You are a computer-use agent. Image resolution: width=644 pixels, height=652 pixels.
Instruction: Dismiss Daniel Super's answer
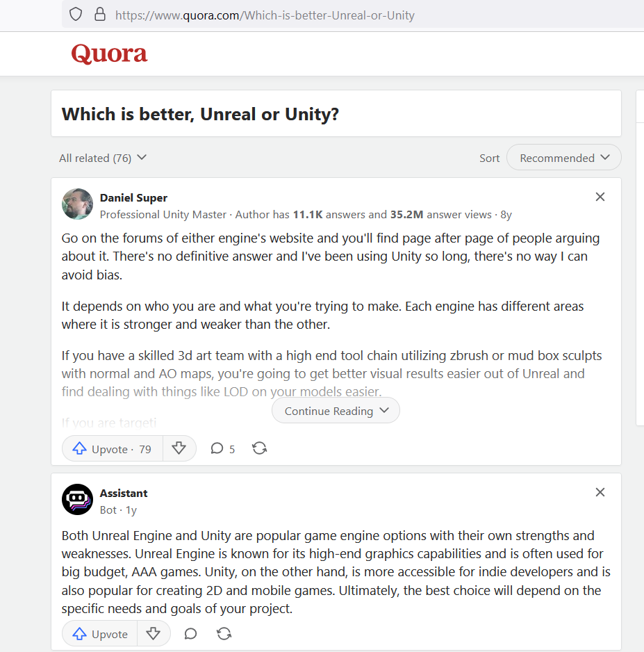click(600, 197)
